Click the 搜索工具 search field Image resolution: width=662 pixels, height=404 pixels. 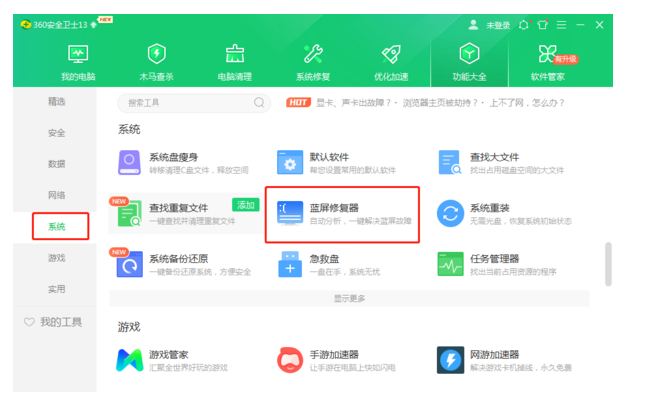pos(194,103)
